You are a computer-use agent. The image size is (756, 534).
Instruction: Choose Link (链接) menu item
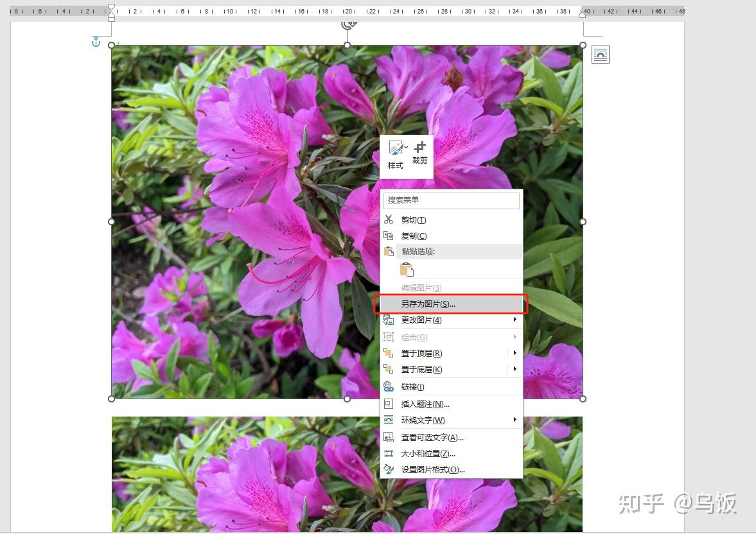pyautogui.click(x=452, y=387)
